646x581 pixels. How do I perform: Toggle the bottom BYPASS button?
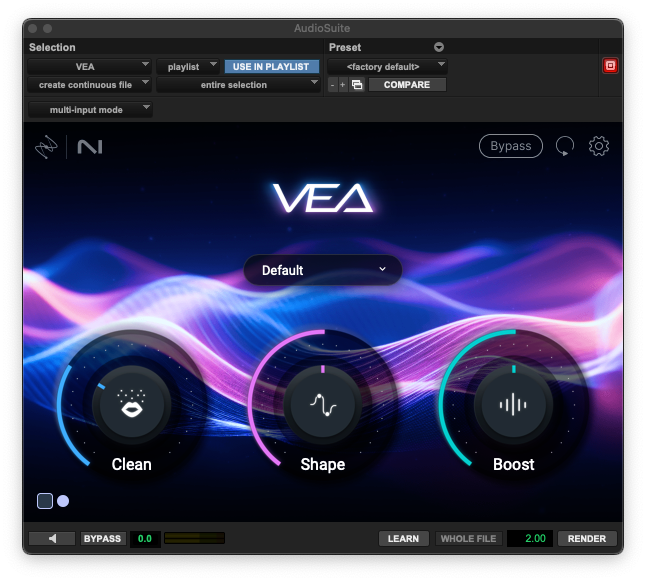click(102, 538)
